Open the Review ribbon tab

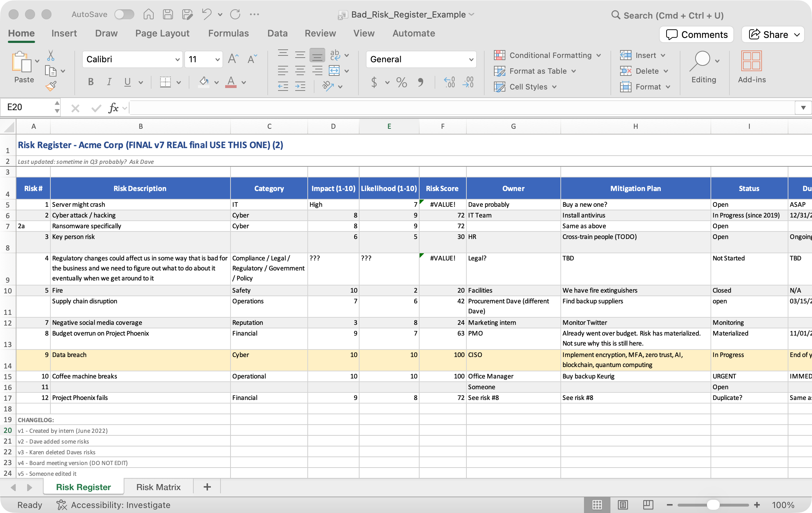click(x=320, y=33)
